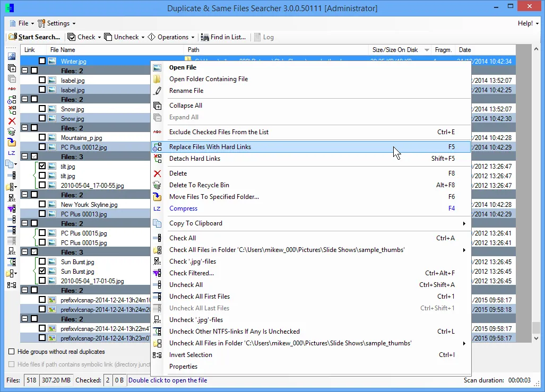
Task: Select Uncheck All First Files
Action: 311,297
